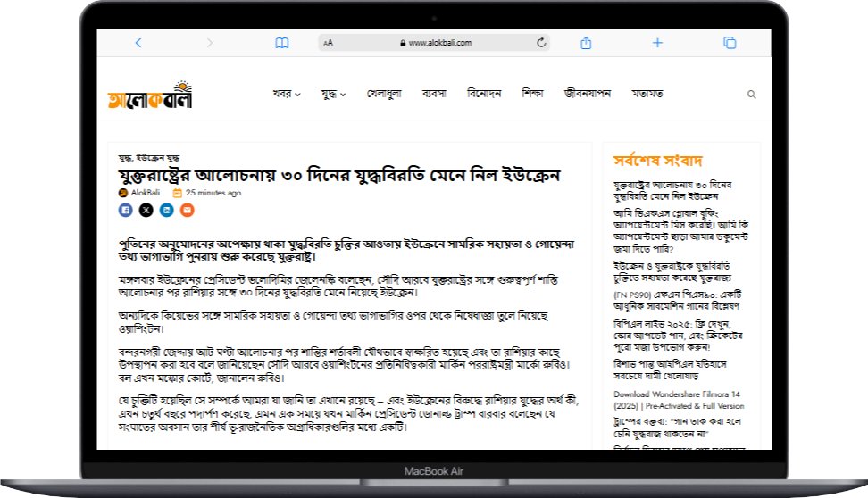Click the paragraph starting বন্দরনগরী জেদ্দায়
The height and width of the screenshot is (498, 868).
(345, 365)
